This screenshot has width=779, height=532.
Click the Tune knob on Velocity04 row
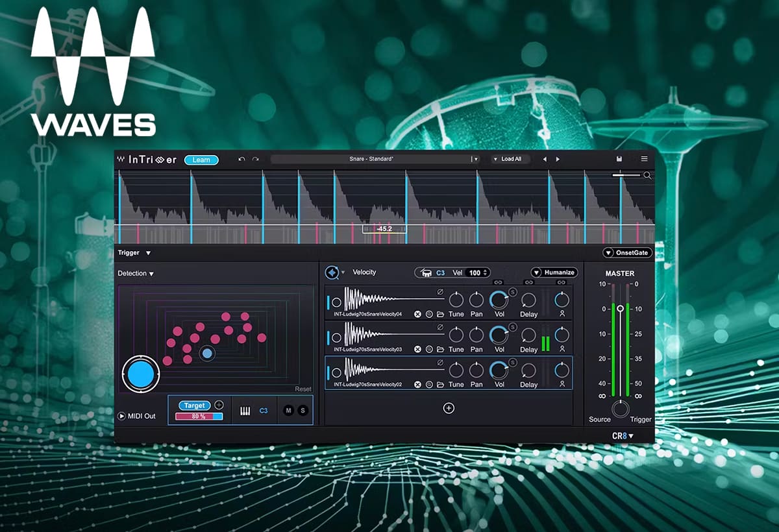pyautogui.click(x=456, y=300)
